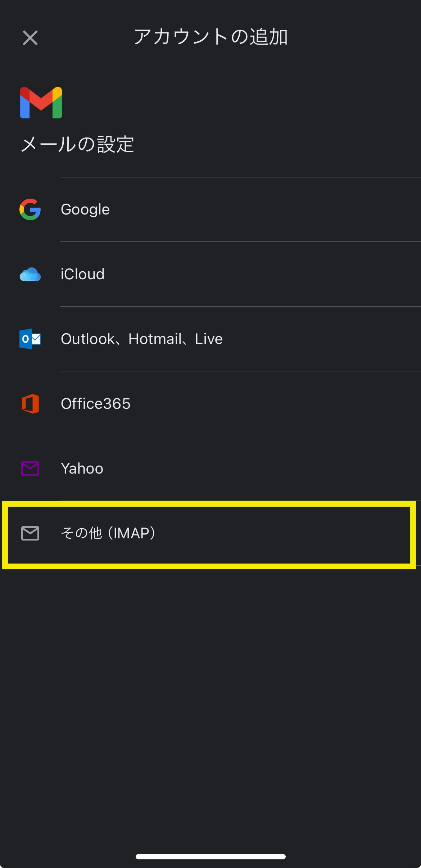Select Office365 account type
421x868 pixels.
pyautogui.click(x=210, y=404)
